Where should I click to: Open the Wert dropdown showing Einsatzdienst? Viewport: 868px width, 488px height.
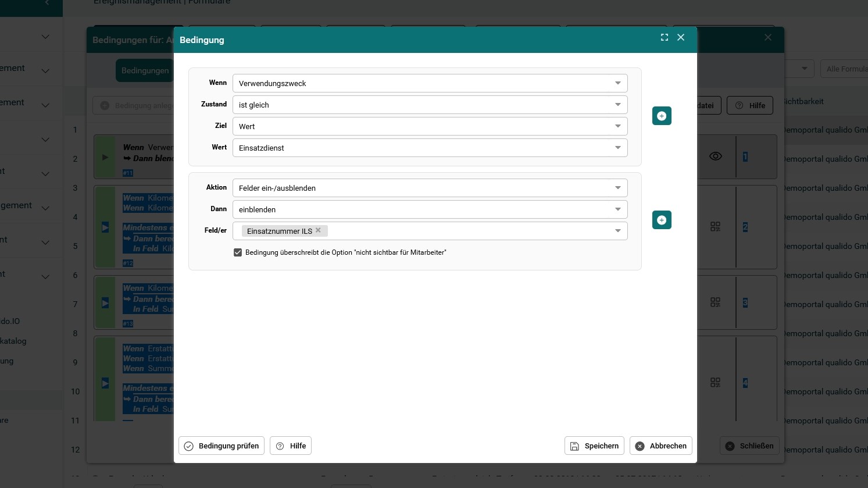pyautogui.click(x=430, y=148)
